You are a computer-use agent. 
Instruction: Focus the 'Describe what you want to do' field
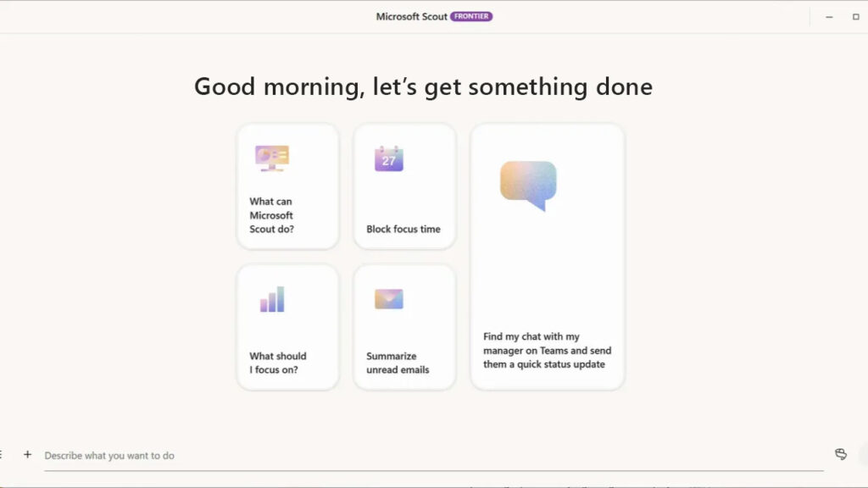click(433, 455)
